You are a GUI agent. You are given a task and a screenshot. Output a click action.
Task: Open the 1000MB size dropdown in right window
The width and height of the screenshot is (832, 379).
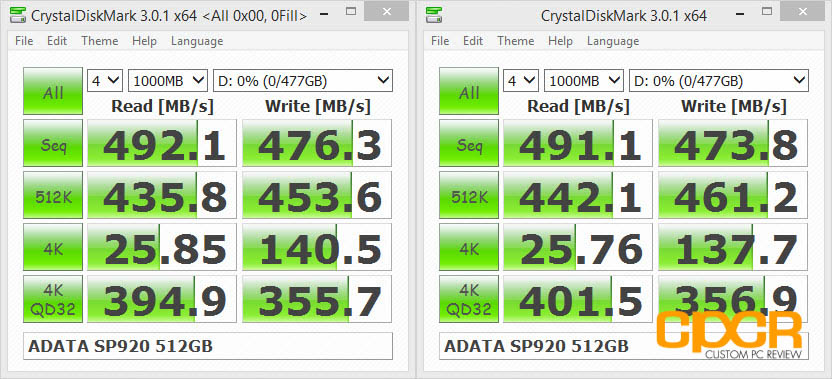584,81
